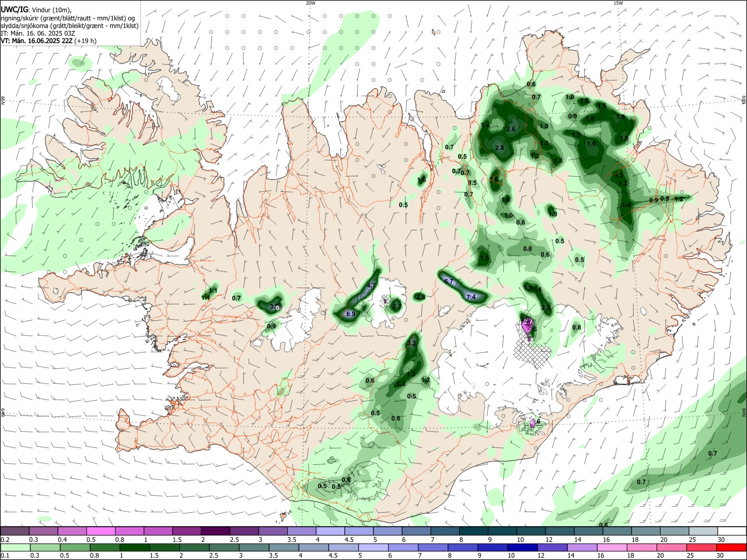Click the '15W' longitude label

point(618,3)
